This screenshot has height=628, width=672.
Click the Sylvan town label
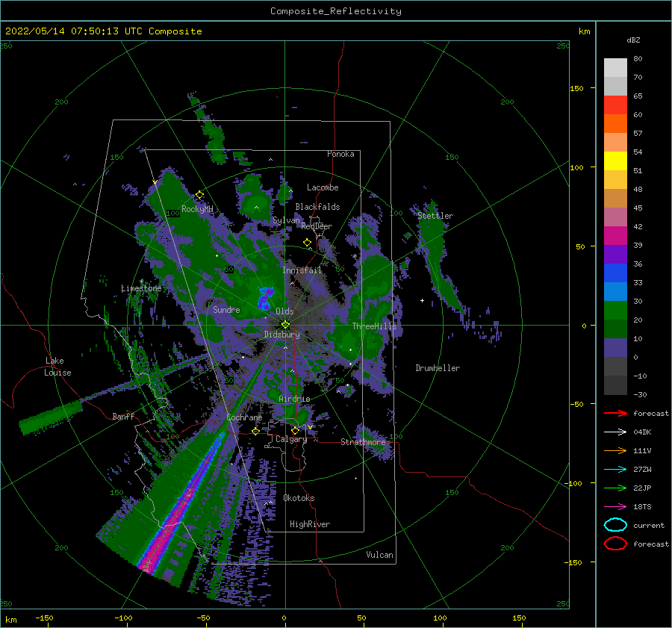click(x=286, y=220)
